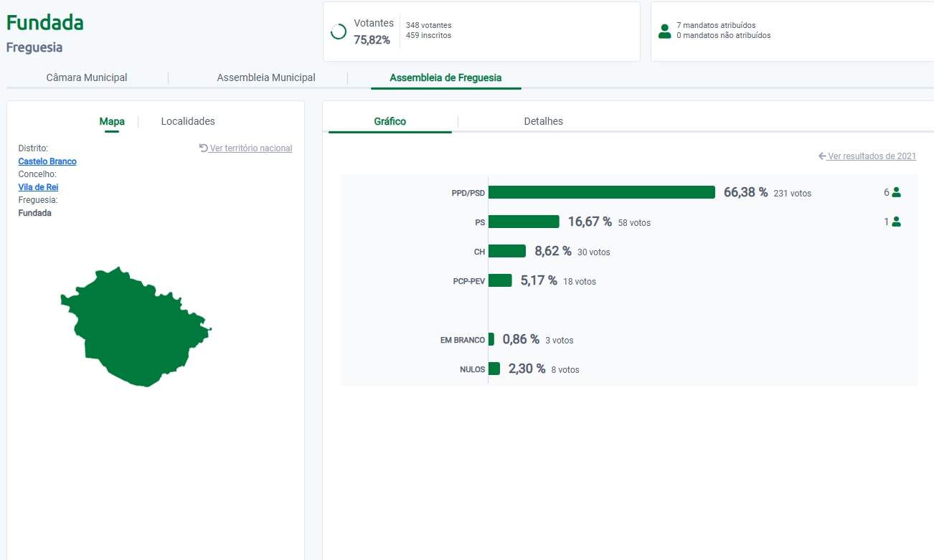This screenshot has height=560, width=934.
Task: Click the voter turnout circular progress icon
Action: (339, 32)
